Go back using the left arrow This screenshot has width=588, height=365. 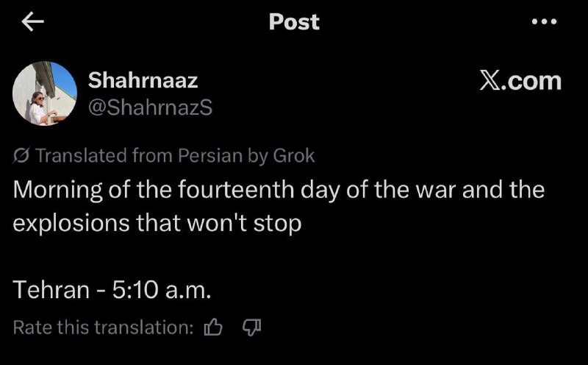pos(32,22)
